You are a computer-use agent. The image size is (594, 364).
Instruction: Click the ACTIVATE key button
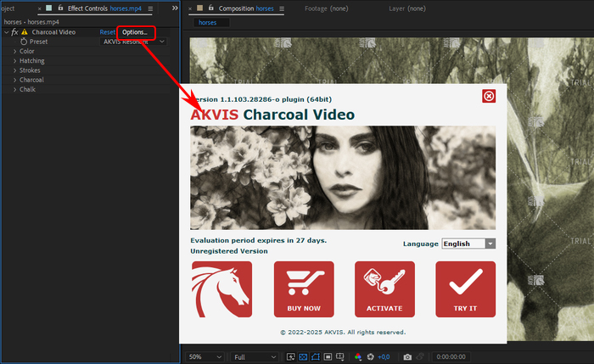[384, 289]
